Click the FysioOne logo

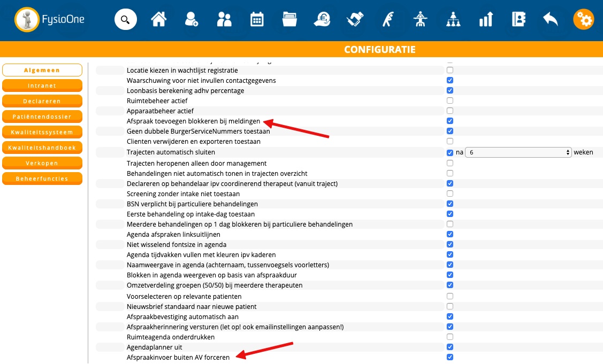pyautogui.click(x=50, y=20)
